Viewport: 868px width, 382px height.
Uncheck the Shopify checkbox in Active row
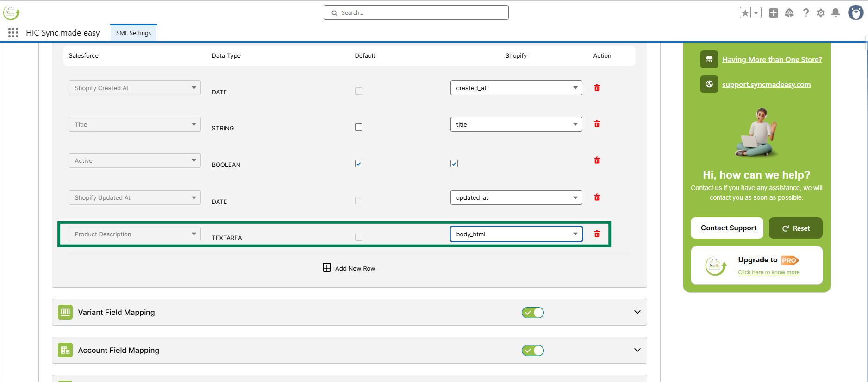point(454,164)
